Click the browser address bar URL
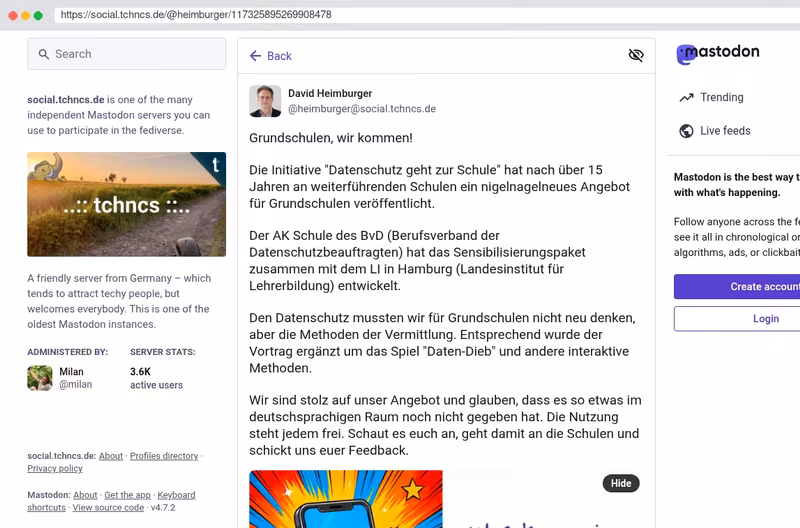 (196, 15)
